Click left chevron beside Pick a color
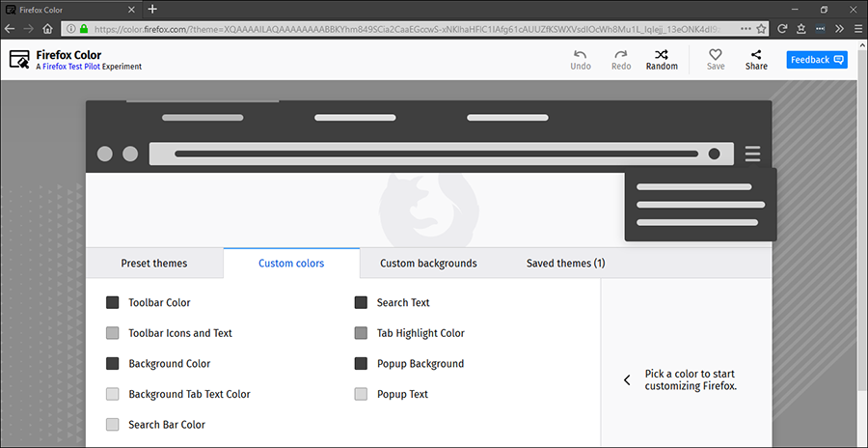This screenshot has height=448, width=868. 627,379
